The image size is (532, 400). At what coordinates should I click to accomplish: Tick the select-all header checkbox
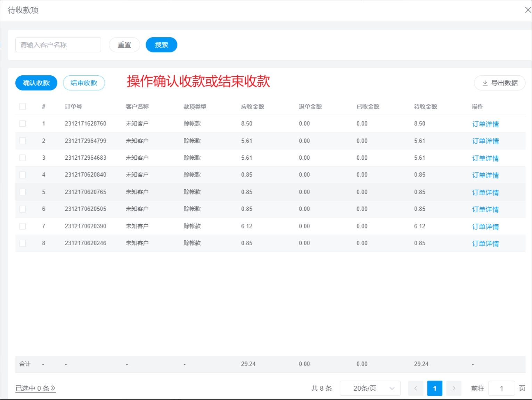pyautogui.click(x=23, y=107)
